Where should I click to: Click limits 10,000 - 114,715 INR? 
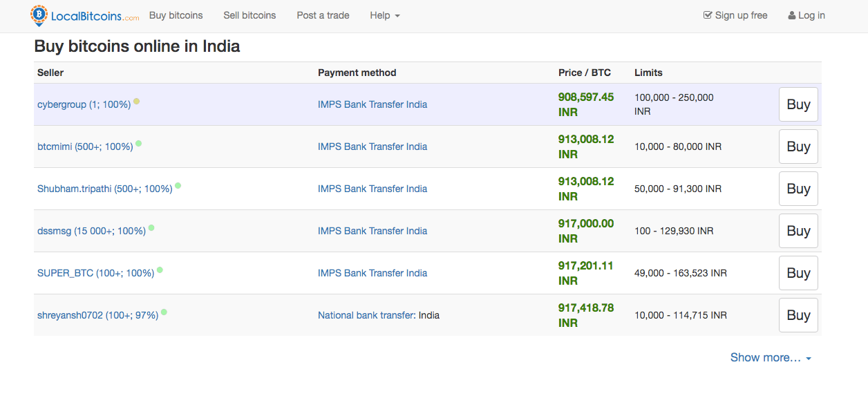681,315
